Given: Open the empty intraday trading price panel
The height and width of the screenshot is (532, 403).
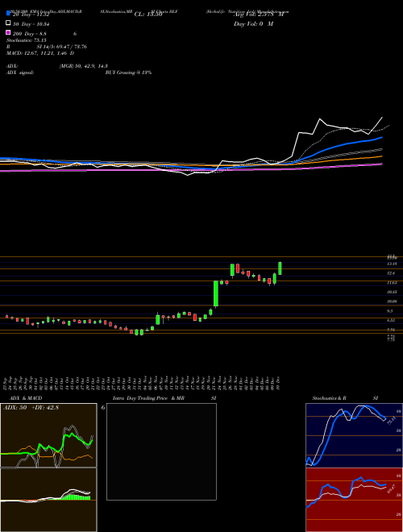Looking at the screenshot, I should [161, 451].
